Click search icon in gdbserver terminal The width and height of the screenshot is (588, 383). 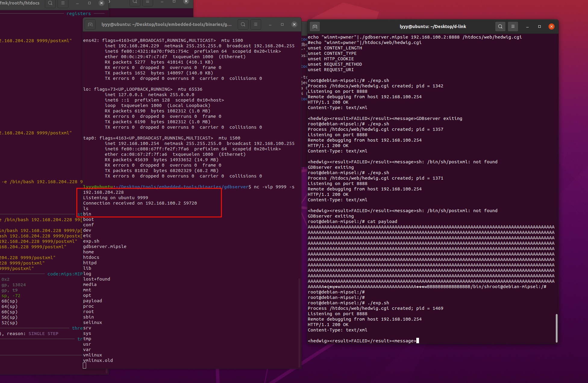point(243,25)
